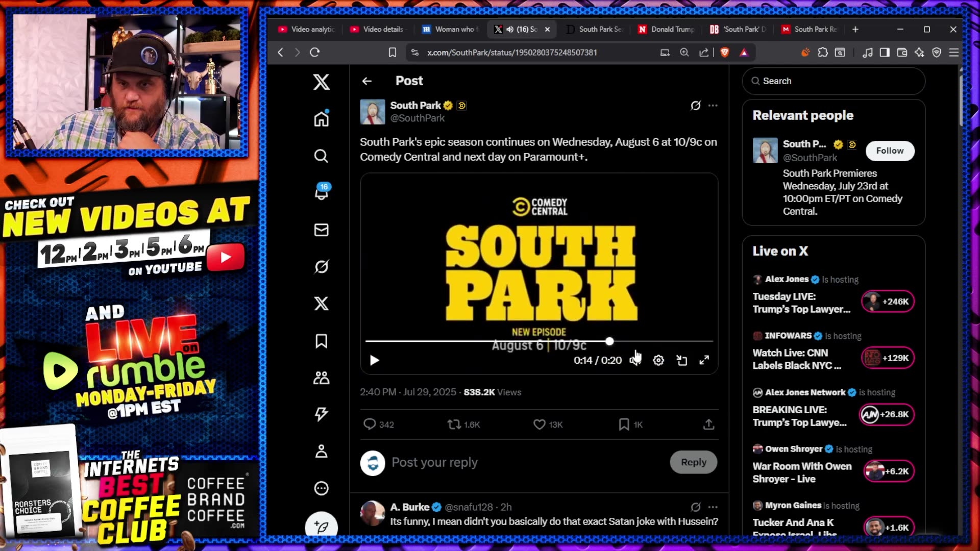Open Grok from the left sidebar
The width and height of the screenshot is (980, 551).
[321, 266]
